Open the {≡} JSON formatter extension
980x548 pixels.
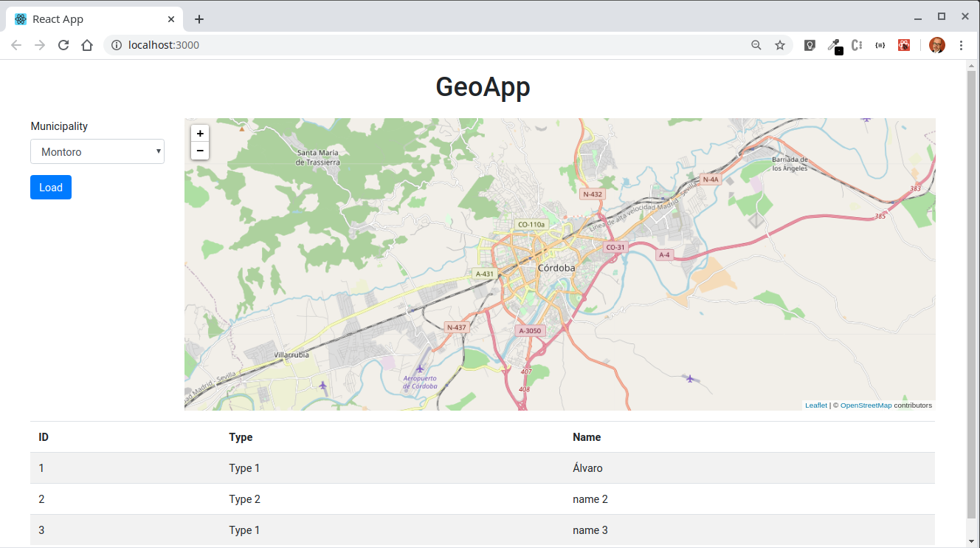[x=880, y=45]
